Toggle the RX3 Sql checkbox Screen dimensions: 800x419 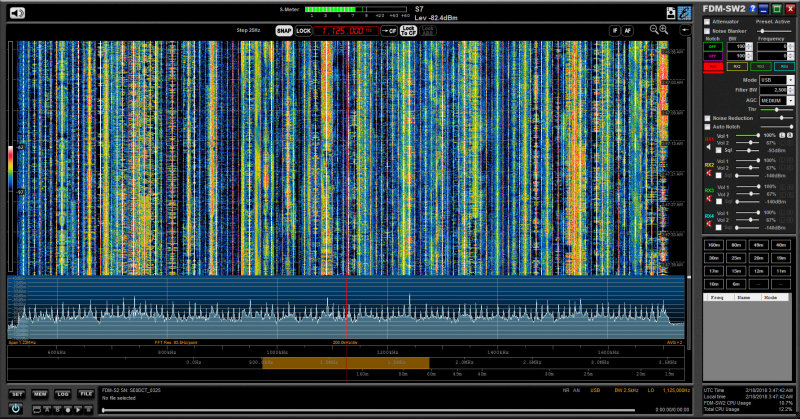point(718,202)
